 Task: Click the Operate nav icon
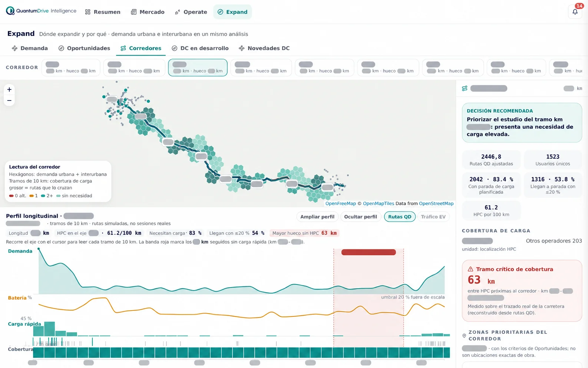click(x=178, y=12)
